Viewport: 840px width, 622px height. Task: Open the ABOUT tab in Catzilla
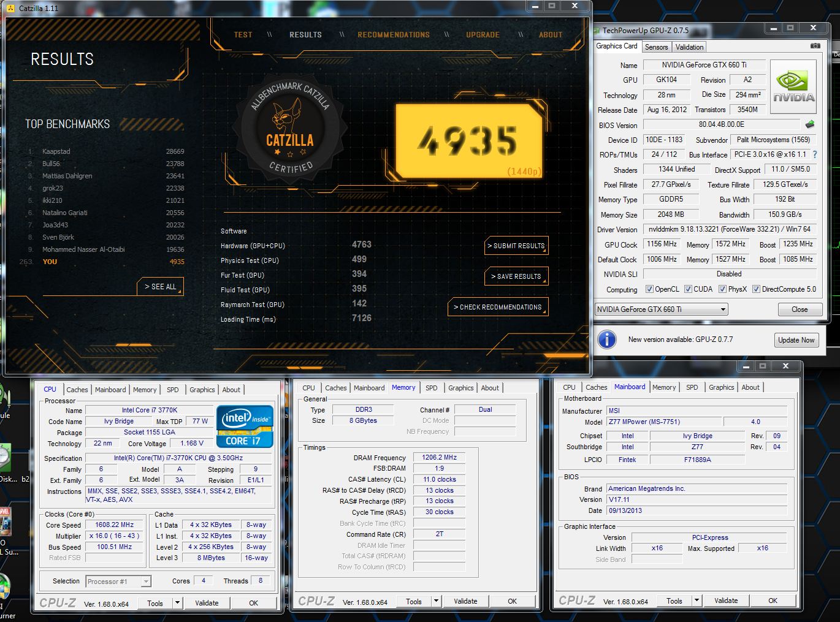[551, 35]
